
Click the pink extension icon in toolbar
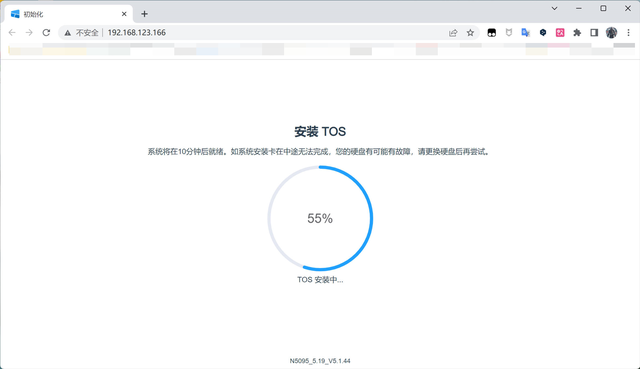(x=560, y=33)
